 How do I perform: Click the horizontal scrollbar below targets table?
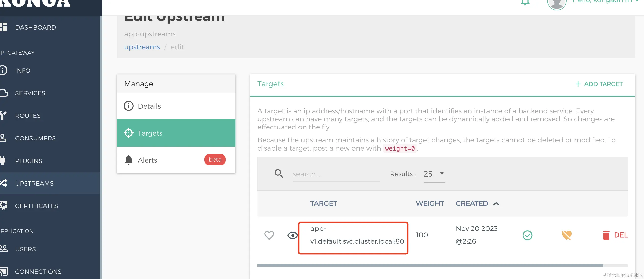(x=430, y=266)
